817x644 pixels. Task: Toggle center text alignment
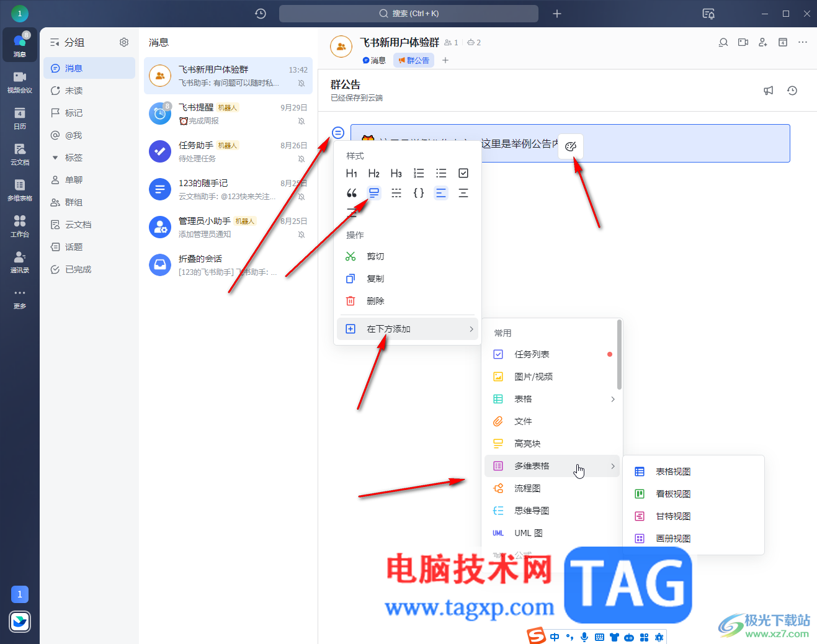pyautogui.click(x=463, y=193)
